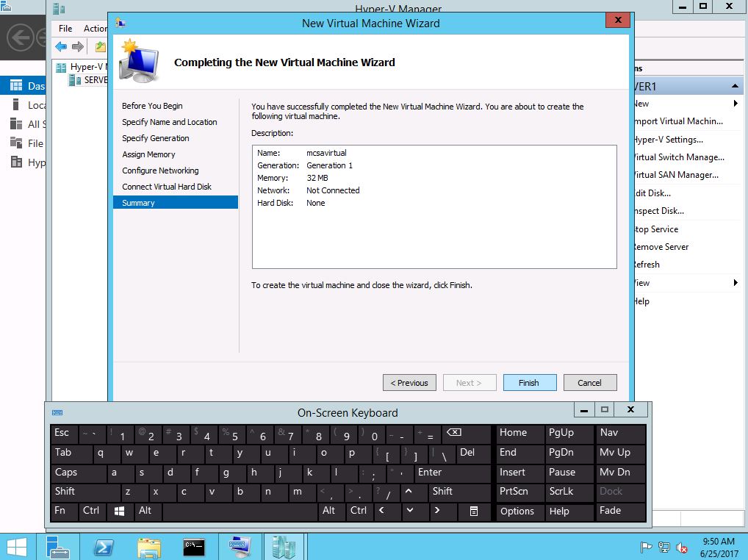
Task: Open Command Prompt from the taskbar
Action: pyautogui.click(x=194, y=547)
